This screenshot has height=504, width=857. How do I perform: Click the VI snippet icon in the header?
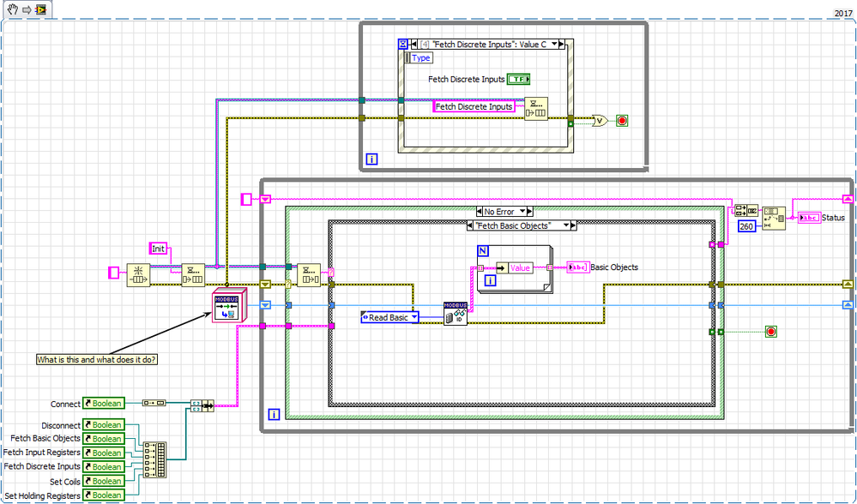click(41, 9)
